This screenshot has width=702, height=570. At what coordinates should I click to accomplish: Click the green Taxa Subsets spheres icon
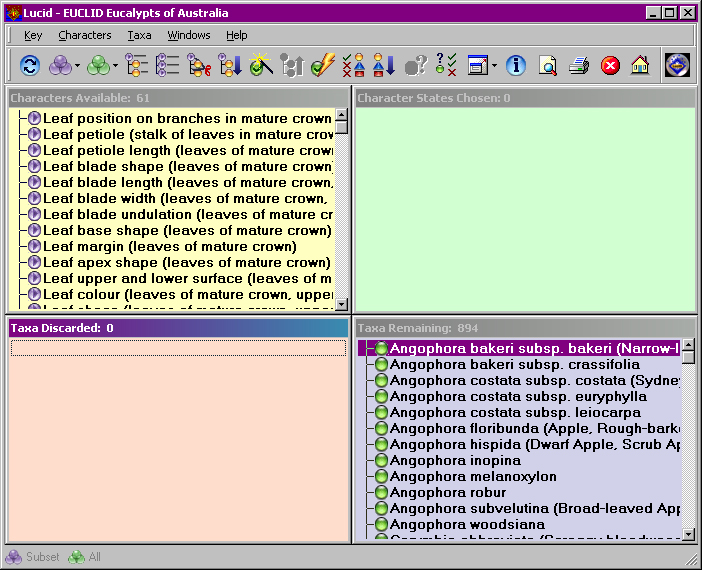(x=98, y=66)
